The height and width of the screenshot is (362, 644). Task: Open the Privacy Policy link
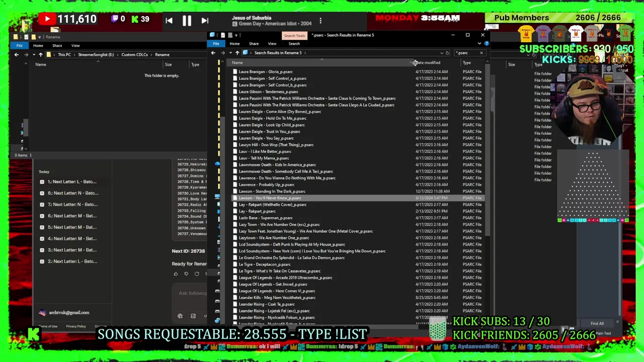(x=75, y=327)
